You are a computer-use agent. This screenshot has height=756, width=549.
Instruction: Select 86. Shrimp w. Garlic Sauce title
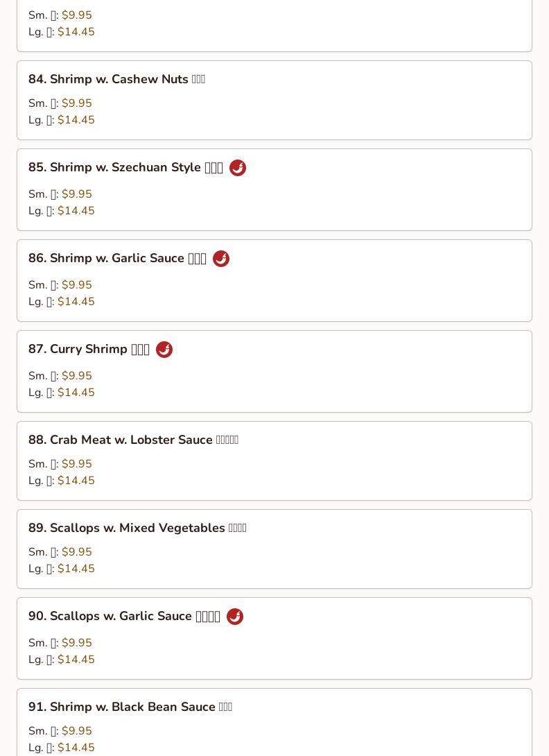tap(117, 258)
